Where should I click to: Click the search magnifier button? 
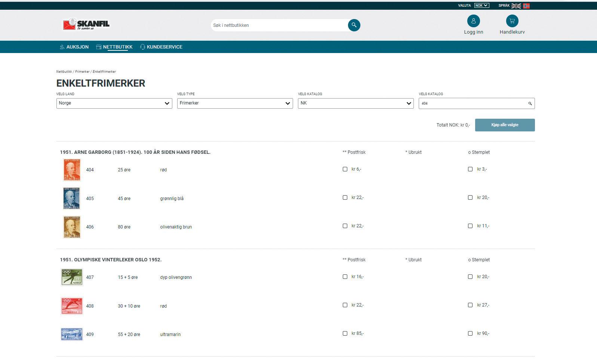(354, 25)
